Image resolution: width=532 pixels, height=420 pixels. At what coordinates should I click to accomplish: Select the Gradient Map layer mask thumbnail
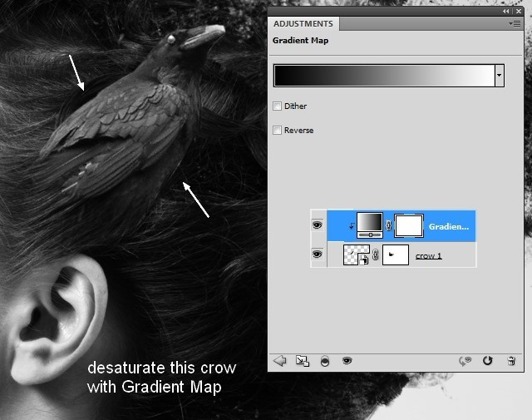tap(409, 225)
